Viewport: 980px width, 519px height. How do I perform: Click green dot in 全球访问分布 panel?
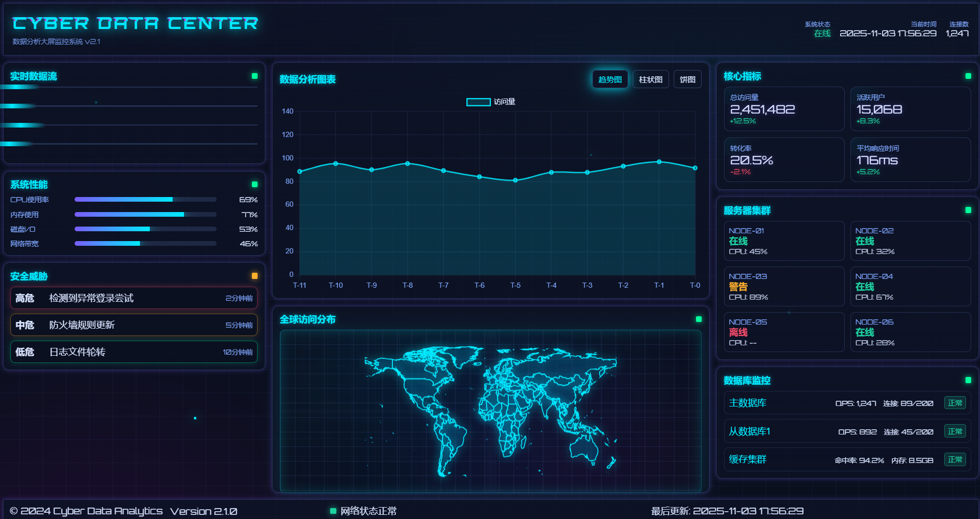coord(698,319)
